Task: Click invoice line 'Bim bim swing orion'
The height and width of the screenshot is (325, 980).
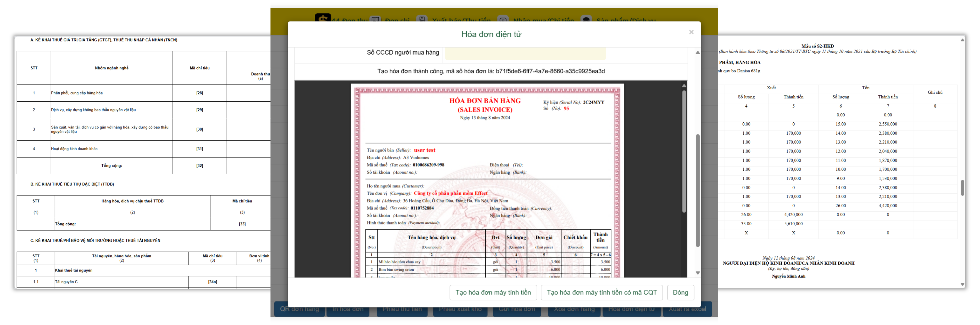Action: click(396, 269)
